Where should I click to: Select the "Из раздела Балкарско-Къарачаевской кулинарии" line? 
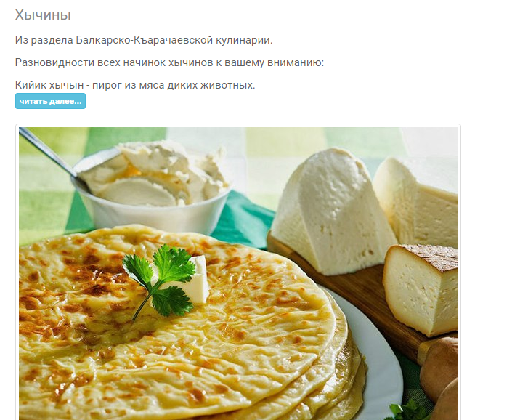click(x=144, y=40)
